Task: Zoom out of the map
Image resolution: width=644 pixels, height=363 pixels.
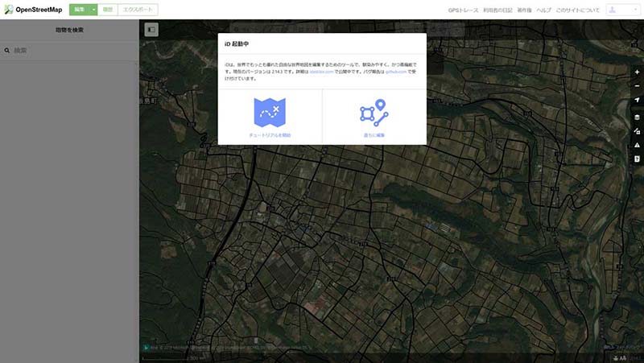Action: (637, 86)
